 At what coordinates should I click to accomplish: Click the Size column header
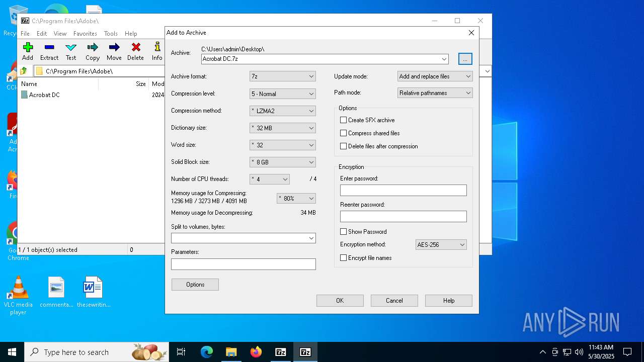click(x=123, y=84)
